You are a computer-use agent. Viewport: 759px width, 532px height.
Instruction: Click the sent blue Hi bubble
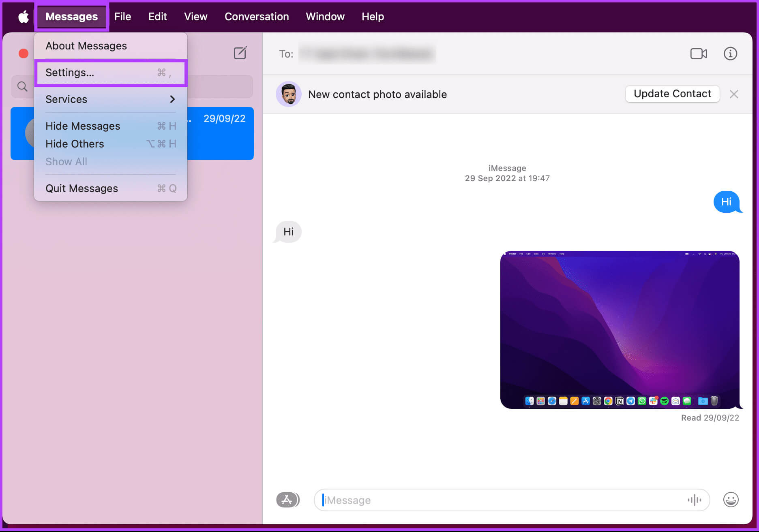click(727, 202)
